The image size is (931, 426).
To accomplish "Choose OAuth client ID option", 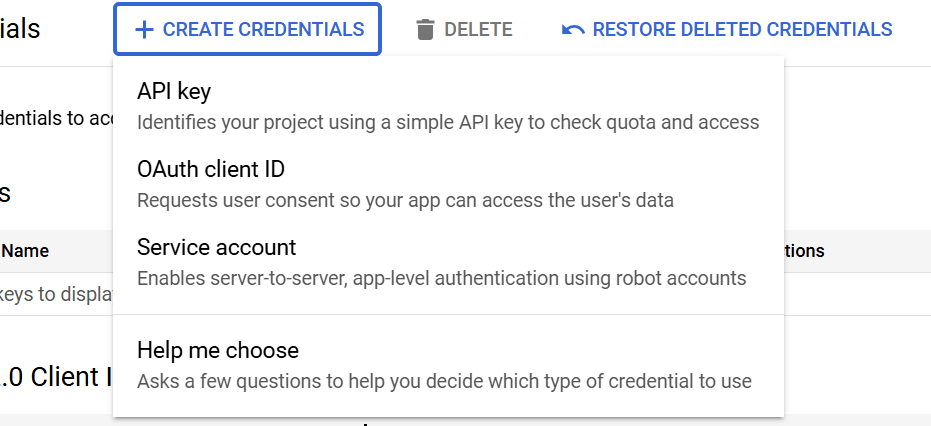I will pos(211,169).
